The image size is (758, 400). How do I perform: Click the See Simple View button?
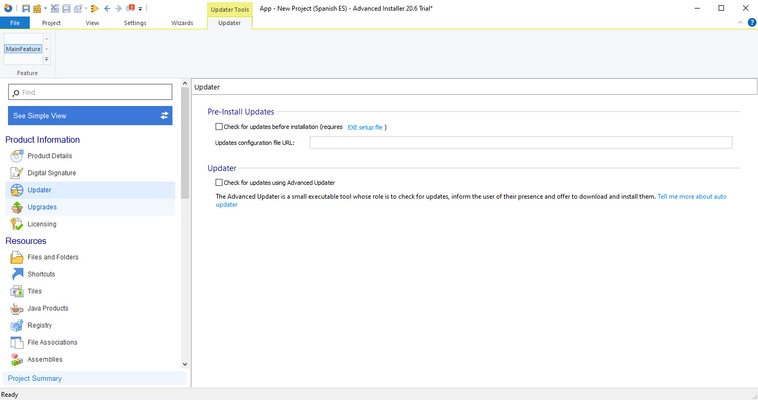[90, 116]
